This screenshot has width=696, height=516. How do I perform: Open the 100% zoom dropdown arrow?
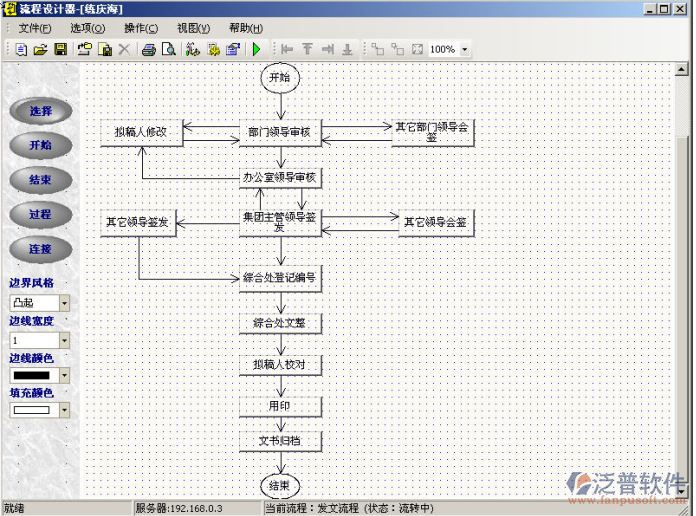point(465,49)
